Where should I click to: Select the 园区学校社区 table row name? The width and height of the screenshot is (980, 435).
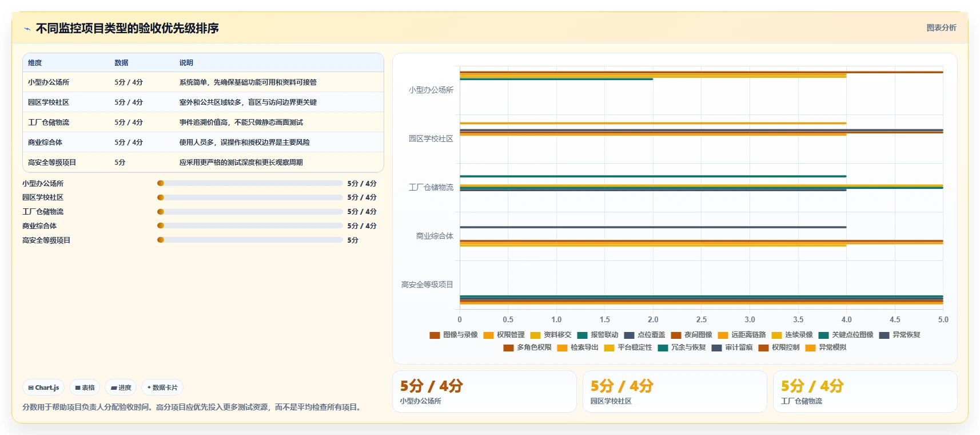49,102
